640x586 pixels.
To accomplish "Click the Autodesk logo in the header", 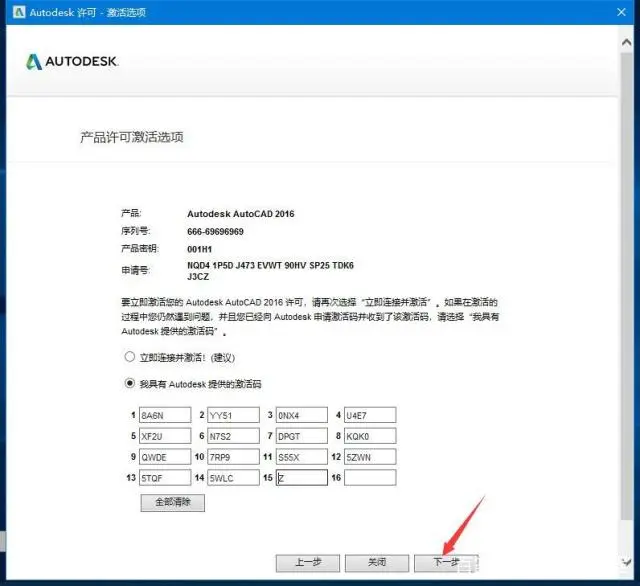I will [72, 62].
